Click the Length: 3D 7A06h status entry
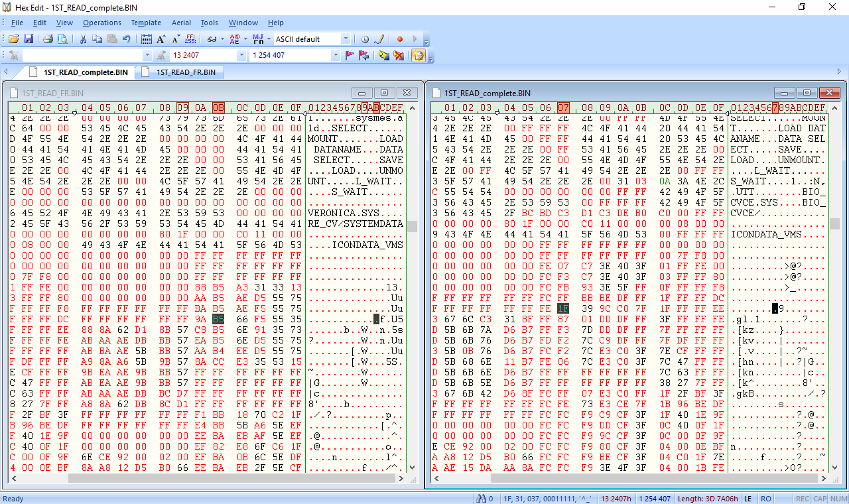This screenshot has width=849, height=504. (707, 499)
